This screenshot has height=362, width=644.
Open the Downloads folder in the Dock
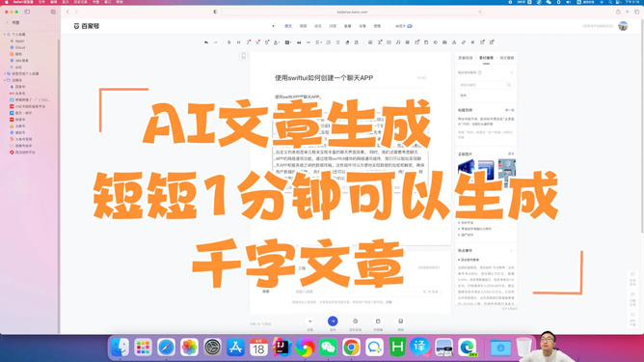(500, 348)
